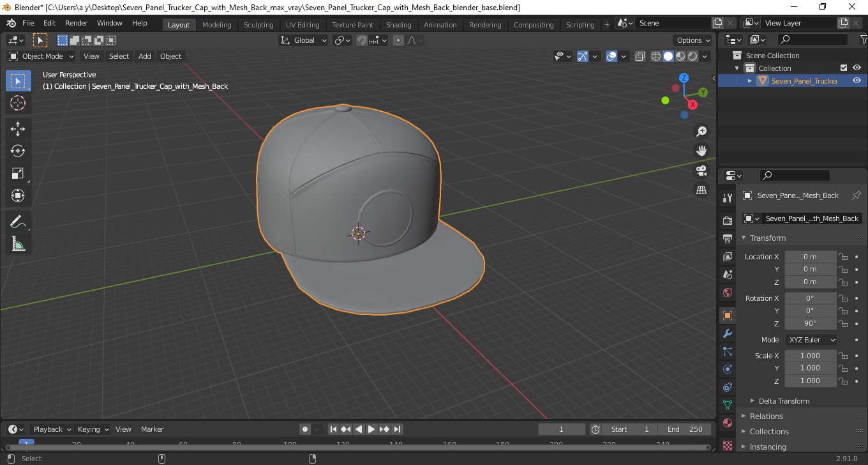Viewport: 868px width, 465px height.
Task: Hide Seven_Panel_Trucker object with eye icon
Action: (x=857, y=80)
